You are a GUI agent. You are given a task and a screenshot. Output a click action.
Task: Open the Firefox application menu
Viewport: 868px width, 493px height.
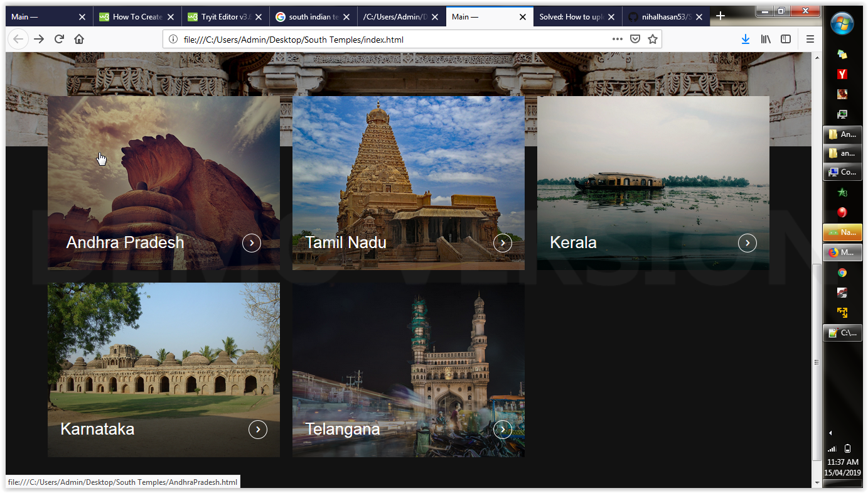[810, 38]
